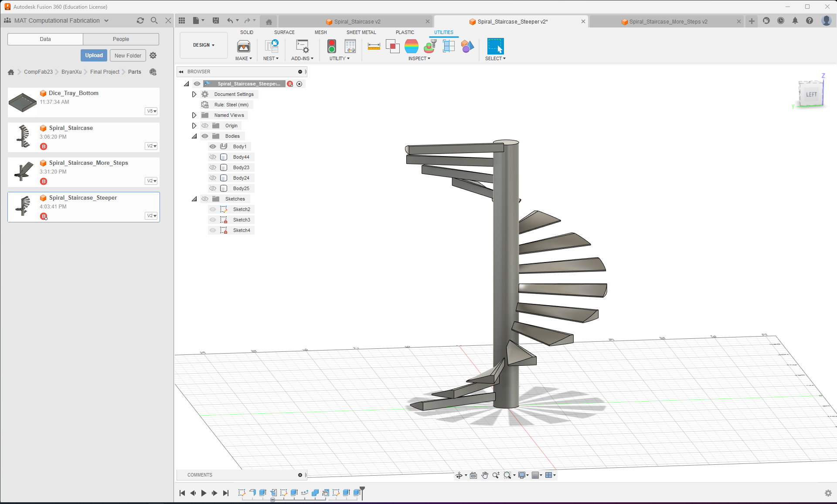Click the Look At view icon
The width and height of the screenshot is (837, 504).
coord(473,475)
